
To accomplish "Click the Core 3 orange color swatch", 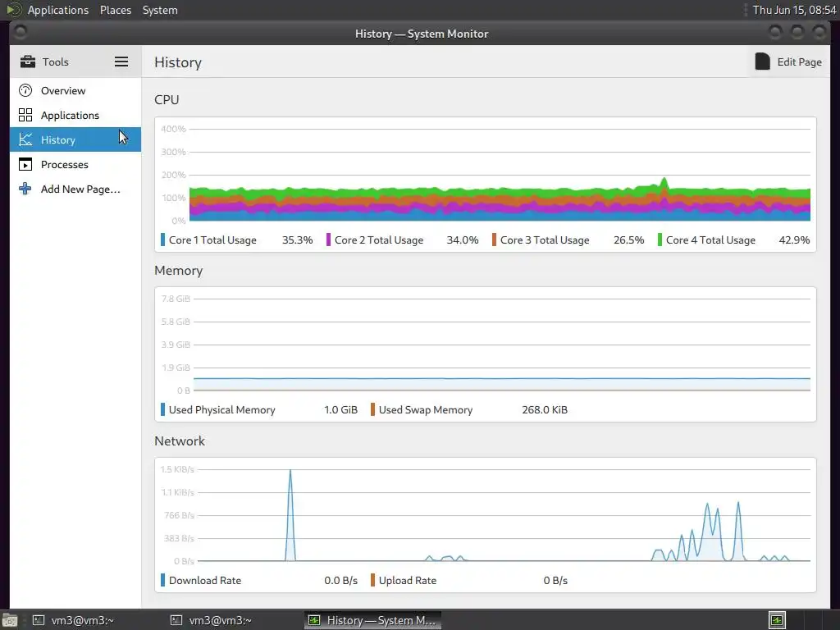I will [x=494, y=240].
